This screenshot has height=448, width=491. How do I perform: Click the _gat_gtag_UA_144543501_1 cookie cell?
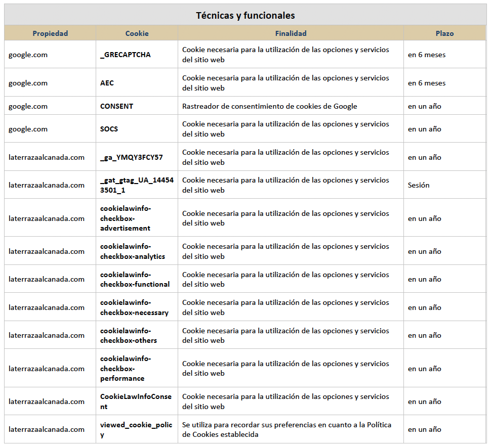point(137,185)
